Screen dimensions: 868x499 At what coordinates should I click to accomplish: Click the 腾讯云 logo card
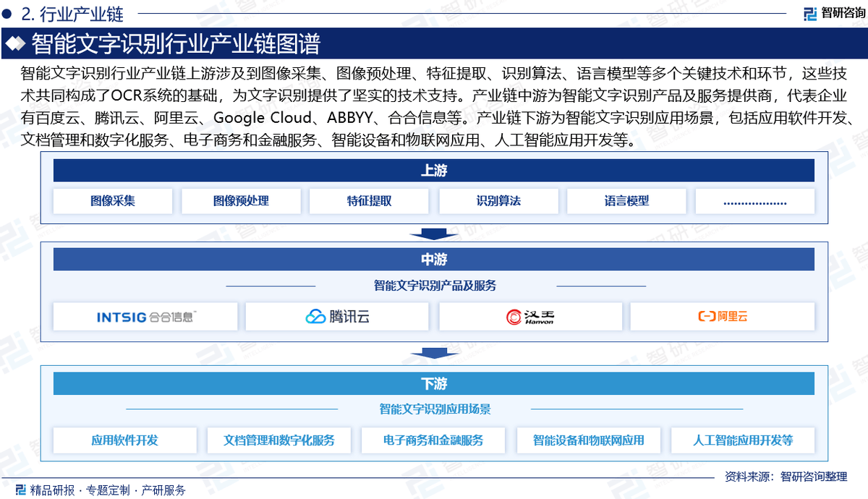pos(337,317)
